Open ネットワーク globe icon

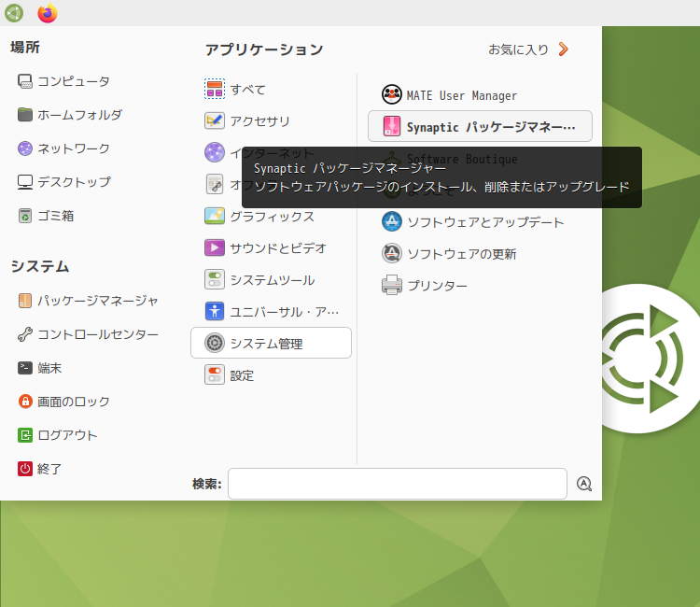click(x=25, y=148)
